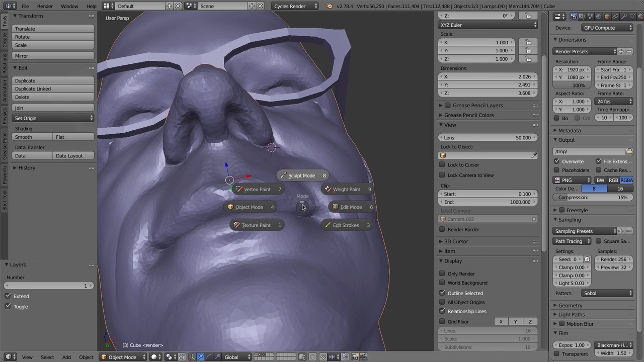Viewport: 644px width, 362px height.
Task: Select the Render Layers properties tab
Action: pyautogui.click(x=582, y=16)
